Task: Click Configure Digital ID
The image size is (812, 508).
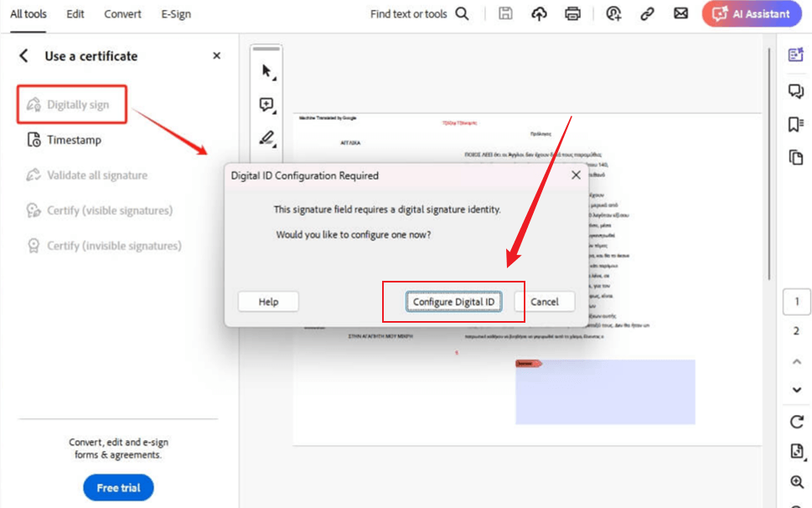Action: (x=453, y=301)
